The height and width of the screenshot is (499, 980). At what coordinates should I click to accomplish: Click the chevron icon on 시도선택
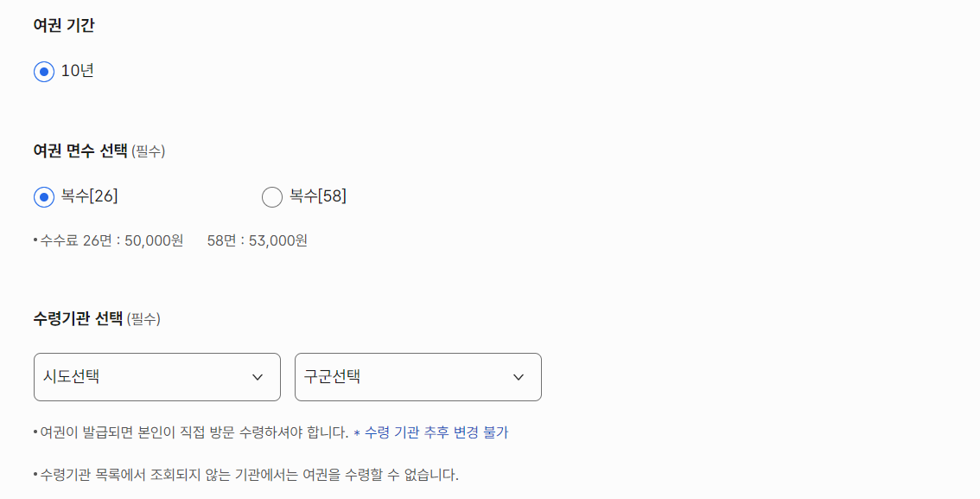tap(258, 377)
